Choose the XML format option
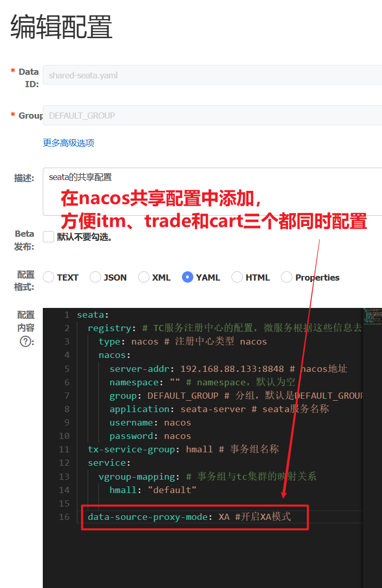This screenshot has width=382, height=588. [144, 277]
